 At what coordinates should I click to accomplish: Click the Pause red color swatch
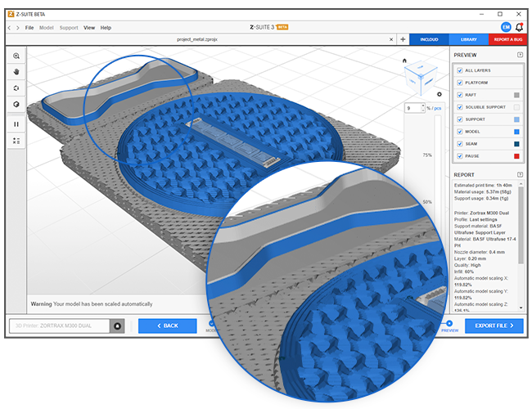coord(516,156)
